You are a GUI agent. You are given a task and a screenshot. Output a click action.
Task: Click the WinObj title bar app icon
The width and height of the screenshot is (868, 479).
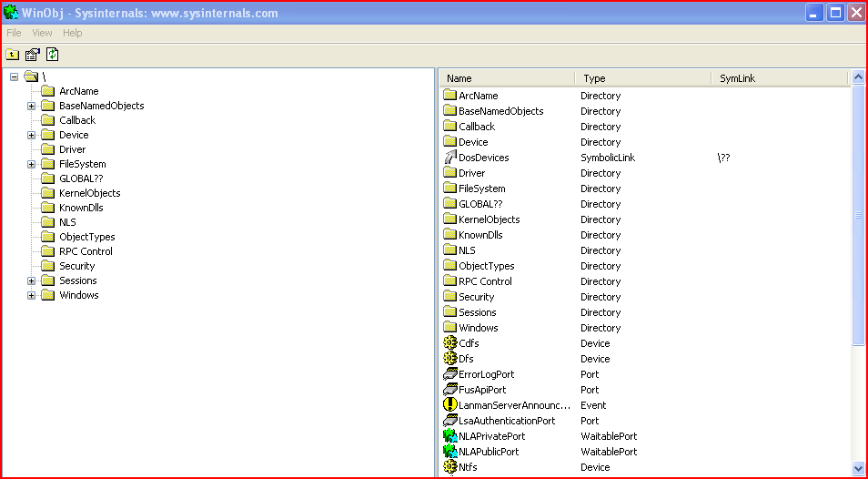11,12
